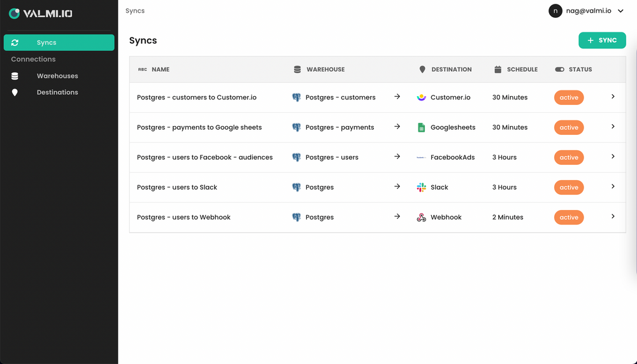Click the Slack destination icon

coord(421,187)
